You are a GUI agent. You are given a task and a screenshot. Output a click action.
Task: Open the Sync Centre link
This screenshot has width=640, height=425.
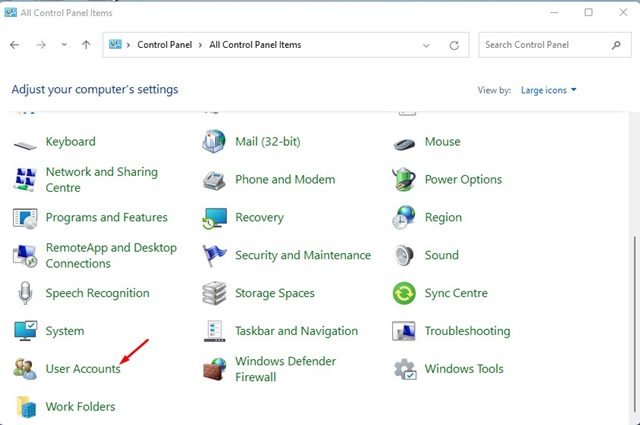coord(456,293)
